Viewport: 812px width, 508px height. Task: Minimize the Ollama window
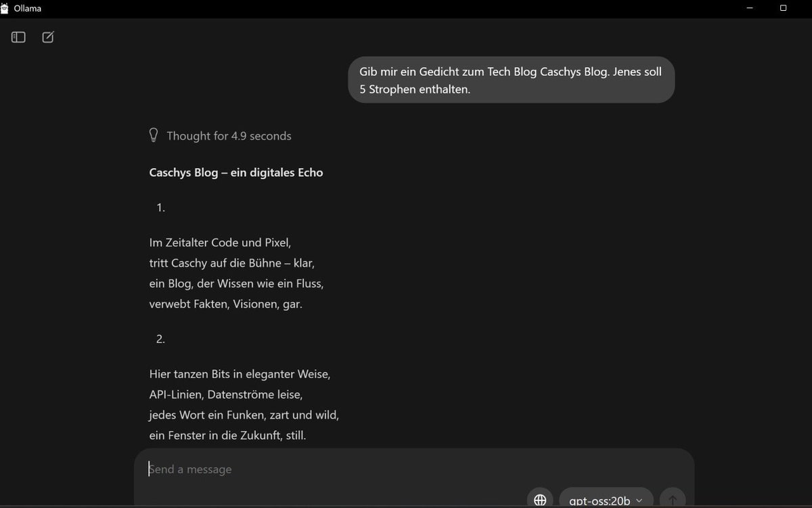click(750, 8)
